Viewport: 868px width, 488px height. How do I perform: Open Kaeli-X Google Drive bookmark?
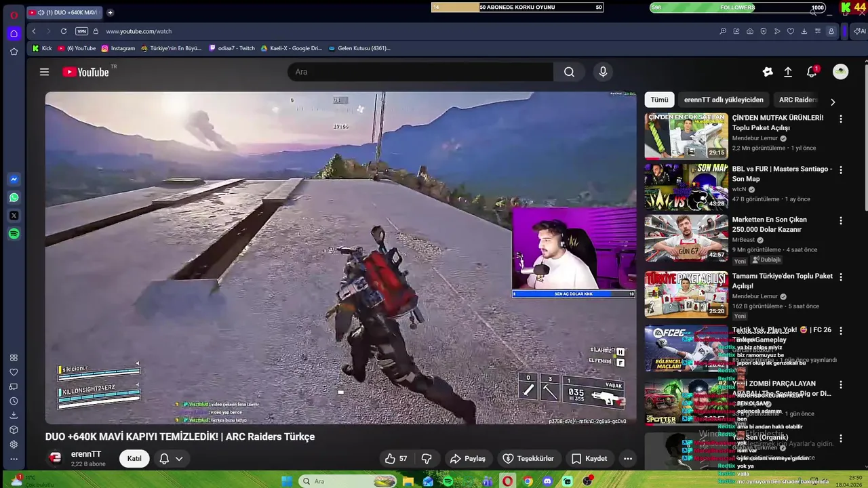point(292,48)
